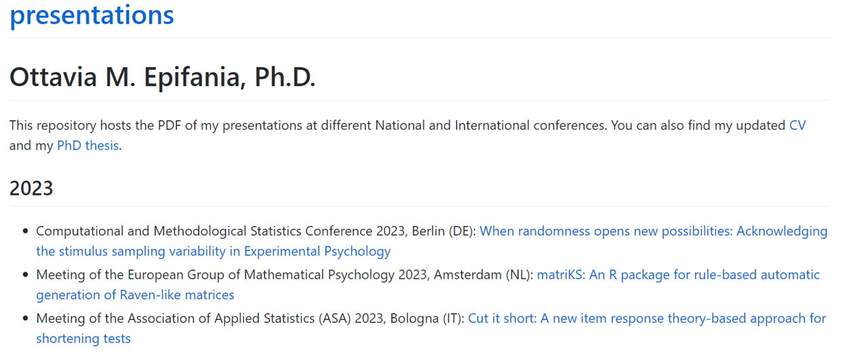Image resolution: width=868 pixels, height=353 pixels.
Task: Click the 'Amsterdam (NL)' text
Action: point(484,275)
